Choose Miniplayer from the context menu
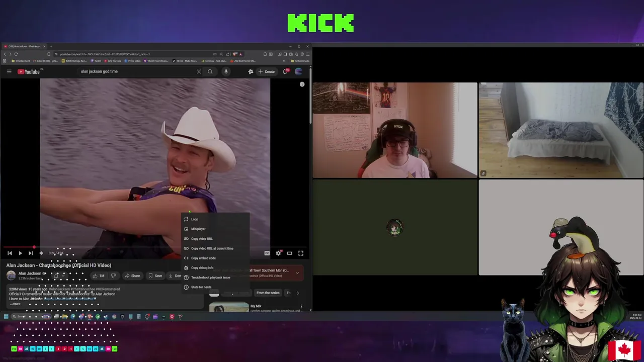 click(215, 229)
